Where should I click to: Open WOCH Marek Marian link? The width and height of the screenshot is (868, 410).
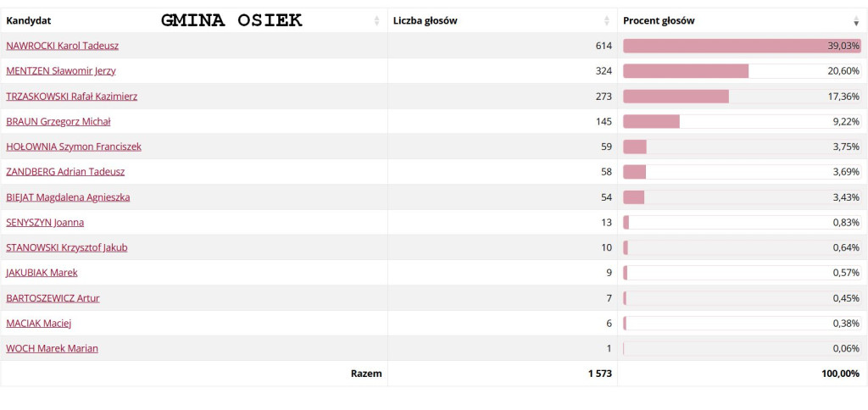(x=52, y=348)
